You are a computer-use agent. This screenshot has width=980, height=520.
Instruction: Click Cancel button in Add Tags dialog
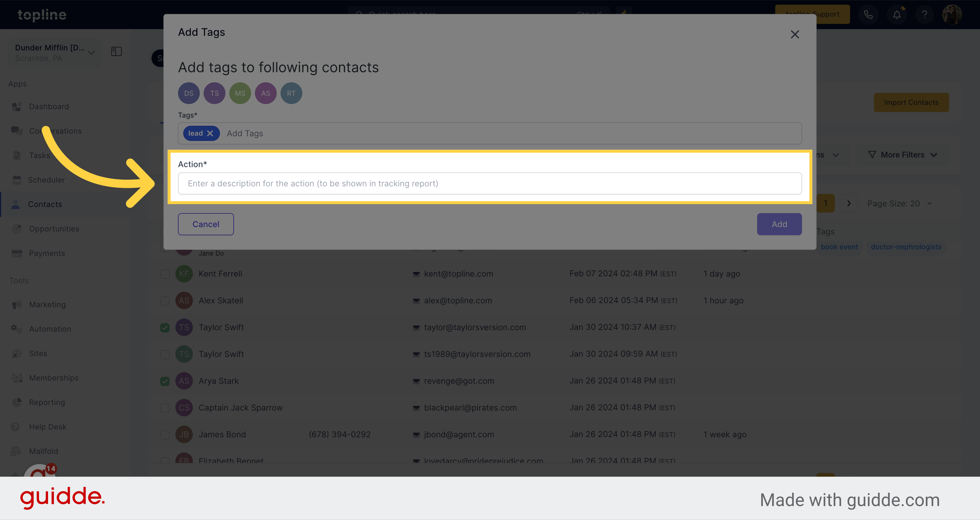point(205,223)
